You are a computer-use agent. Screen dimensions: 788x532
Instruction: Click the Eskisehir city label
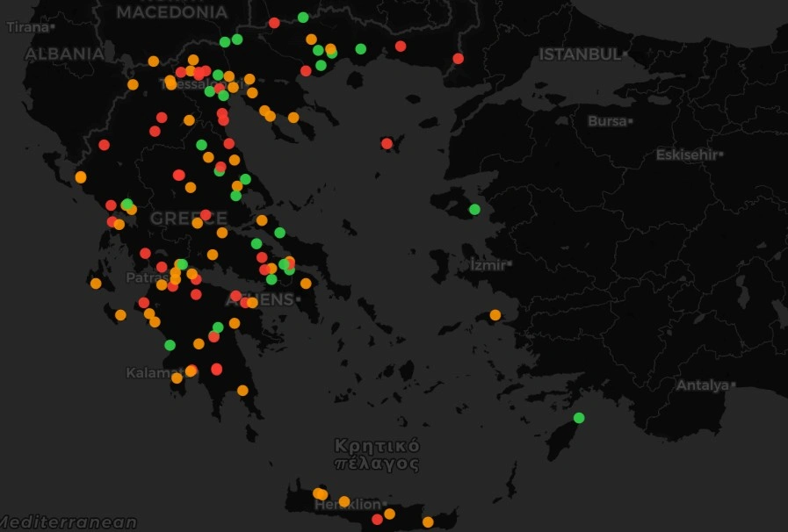coord(687,155)
